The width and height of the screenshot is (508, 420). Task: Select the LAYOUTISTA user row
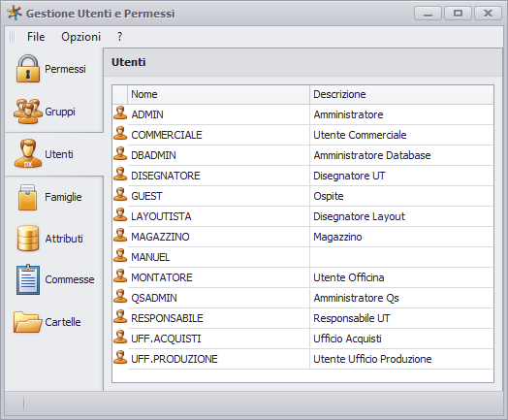pyautogui.click(x=302, y=216)
